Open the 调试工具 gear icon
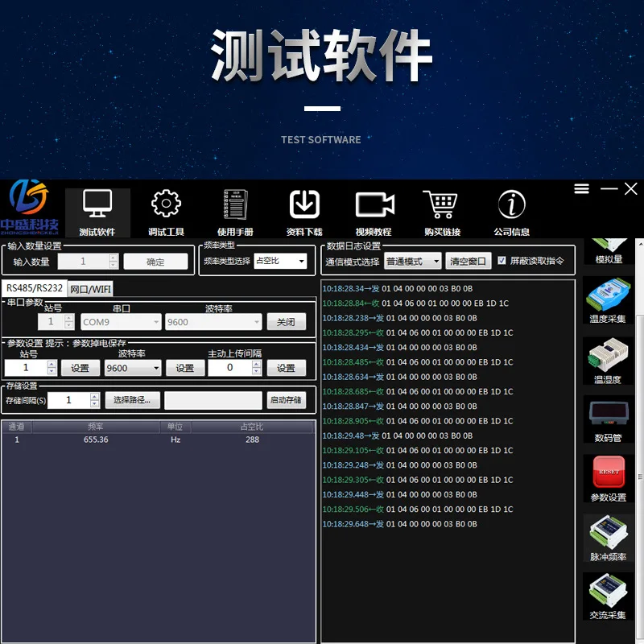The image size is (644, 644). [166, 204]
